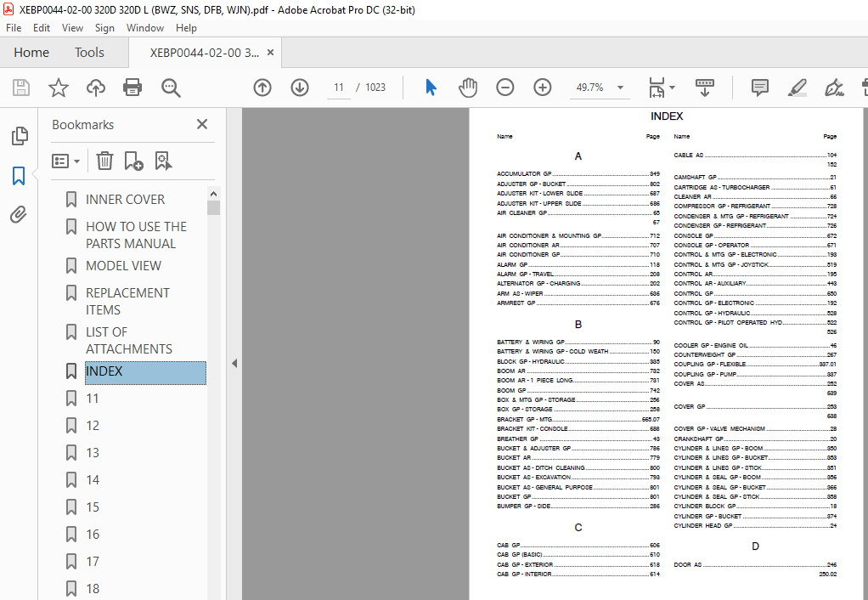Image resolution: width=868 pixels, height=600 pixels.
Task: Open the Window menu
Action: point(145,28)
